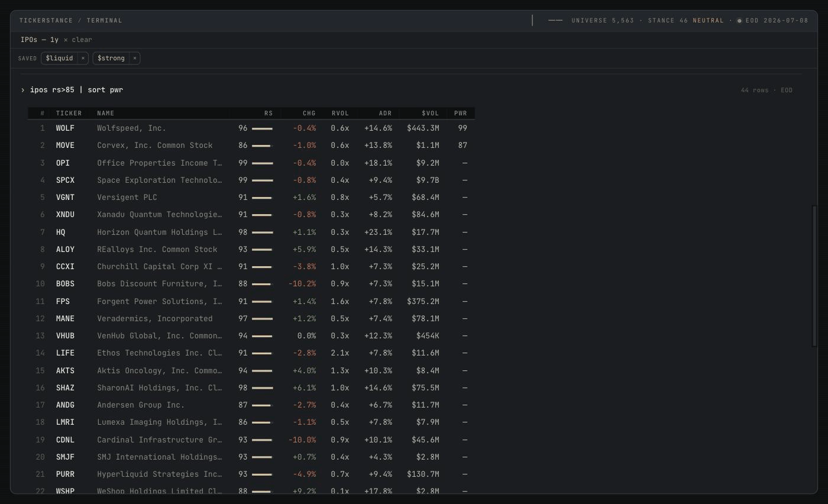Sort by the NAME column header
Image resolution: width=828 pixels, height=504 pixels.
click(x=106, y=113)
